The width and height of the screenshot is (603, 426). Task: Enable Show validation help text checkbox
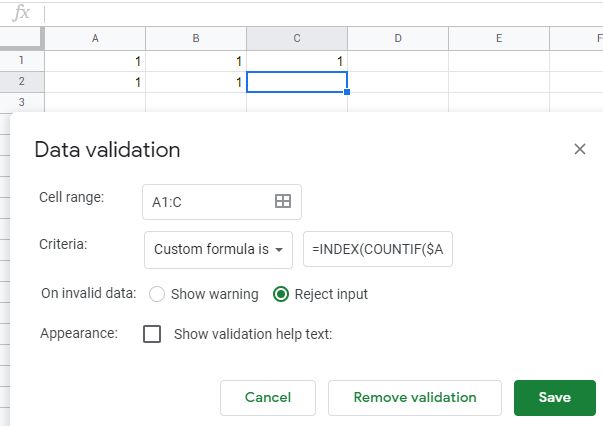click(x=152, y=334)
